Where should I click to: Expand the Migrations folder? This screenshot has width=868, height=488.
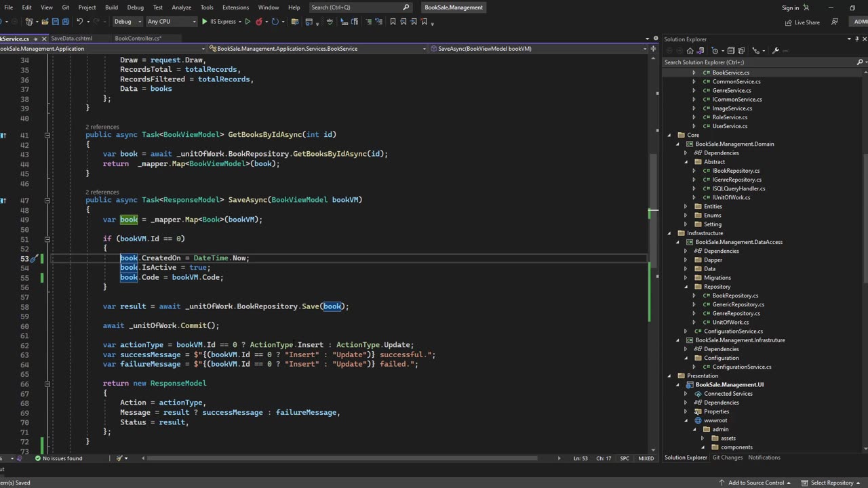pyautogui.click(x=686, y=278)
